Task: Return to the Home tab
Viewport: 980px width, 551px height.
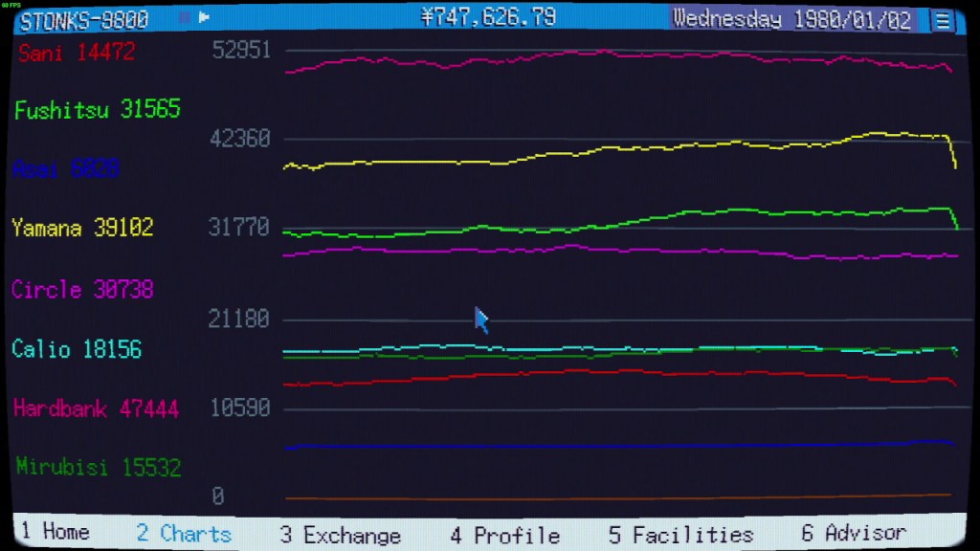Action: 57,531
